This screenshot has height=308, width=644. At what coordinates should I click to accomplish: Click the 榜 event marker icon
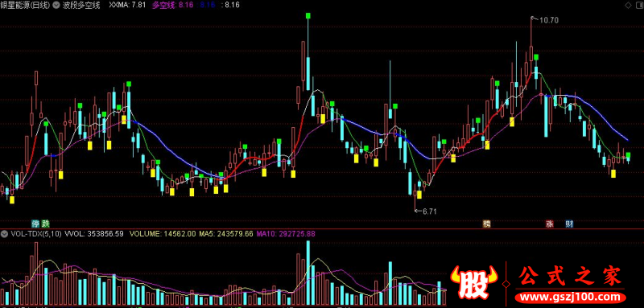tap(487, 224)
